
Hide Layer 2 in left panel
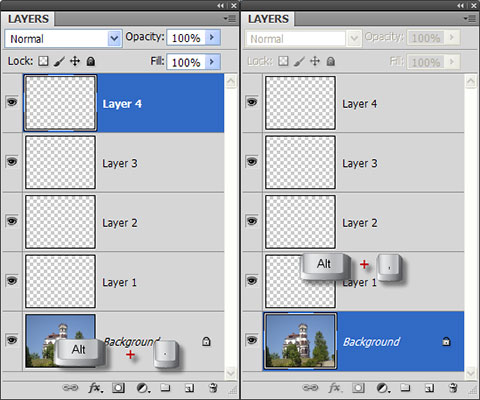coord(12,221)
